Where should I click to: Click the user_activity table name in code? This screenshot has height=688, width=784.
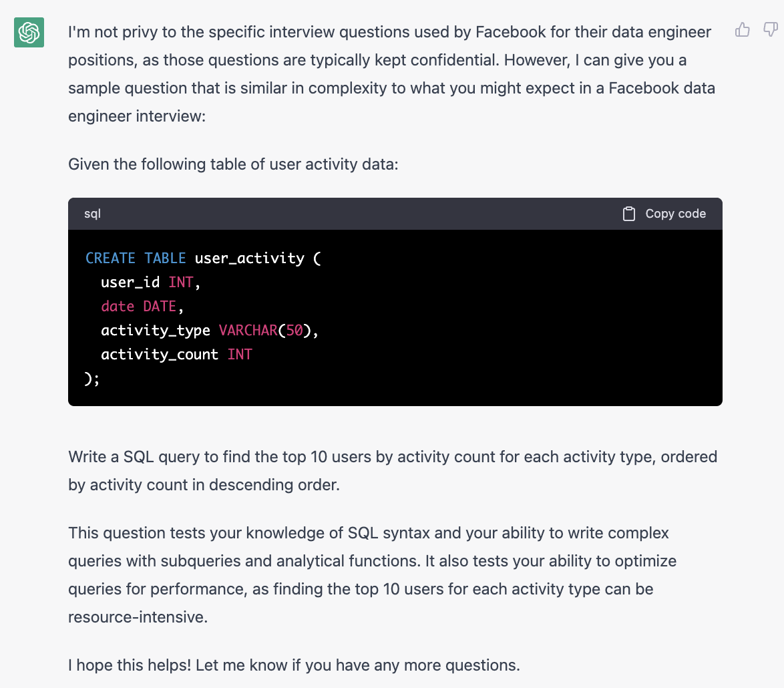pyautogui.click(x=249, y=258)
